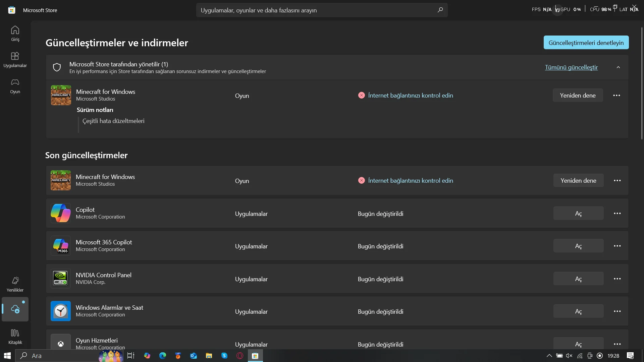Viewport: 644px width, 362px height.
Task: Click Güncelleştirmeleri denetleyin button
Action: (586, 43)
